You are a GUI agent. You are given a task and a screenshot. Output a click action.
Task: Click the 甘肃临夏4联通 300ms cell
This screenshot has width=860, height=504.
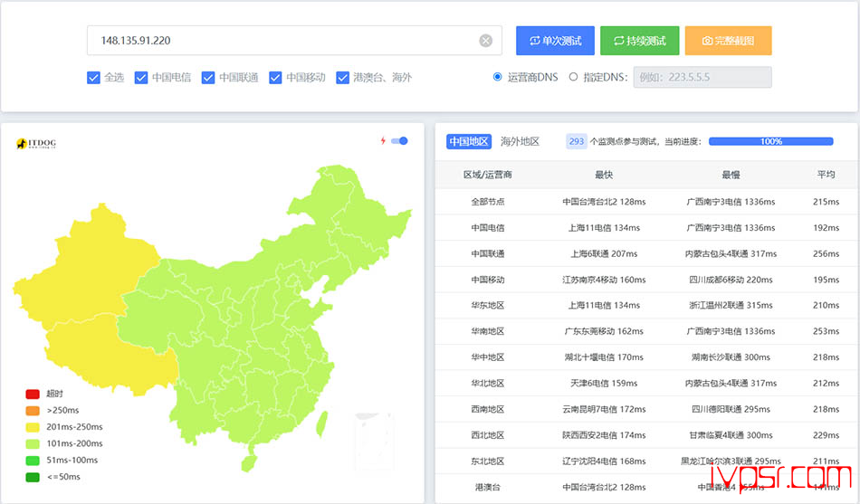pyautogui.click(x=731, y=435)
